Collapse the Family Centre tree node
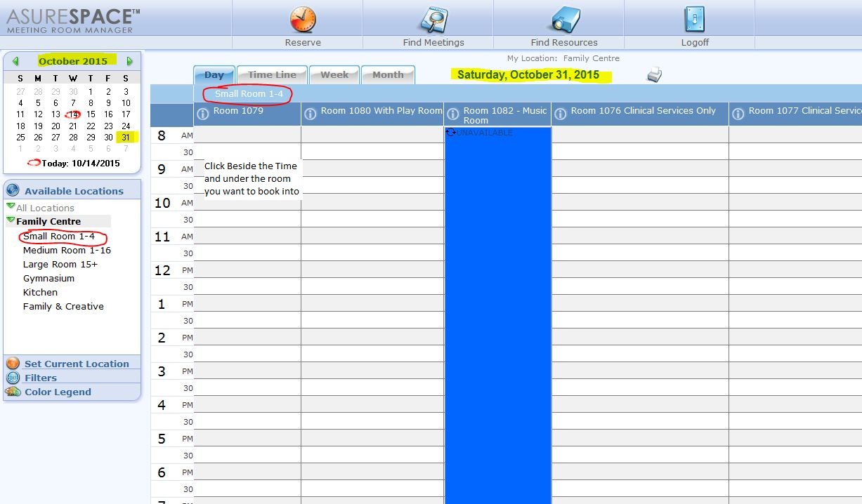The height and width of the screenshot is (504, 862). pos(11,220)
